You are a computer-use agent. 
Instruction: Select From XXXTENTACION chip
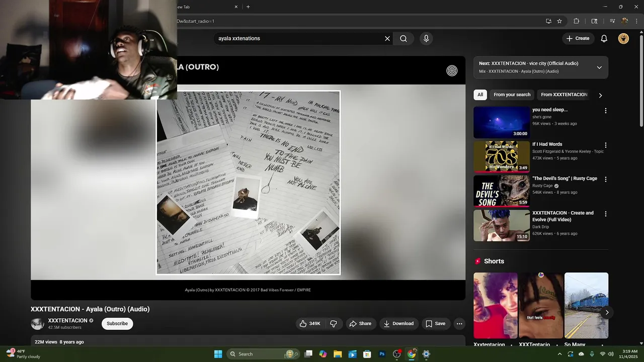point(564,95)
